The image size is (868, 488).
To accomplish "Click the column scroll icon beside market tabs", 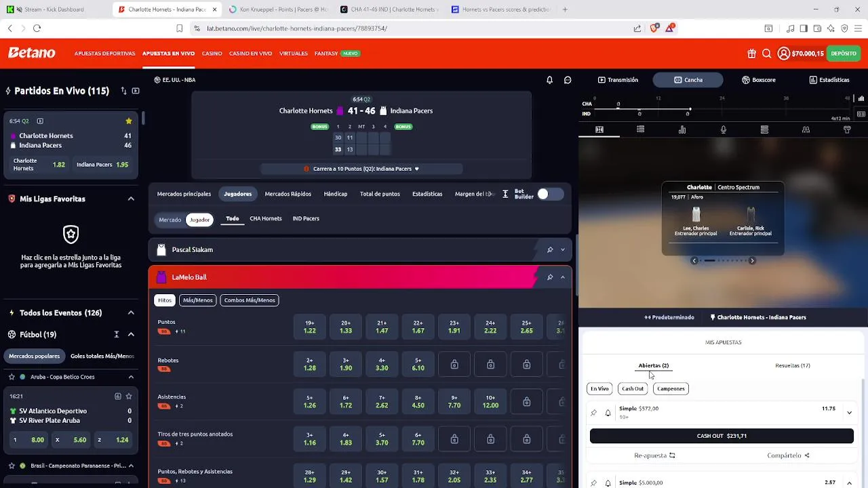I will tap(505, 195).
